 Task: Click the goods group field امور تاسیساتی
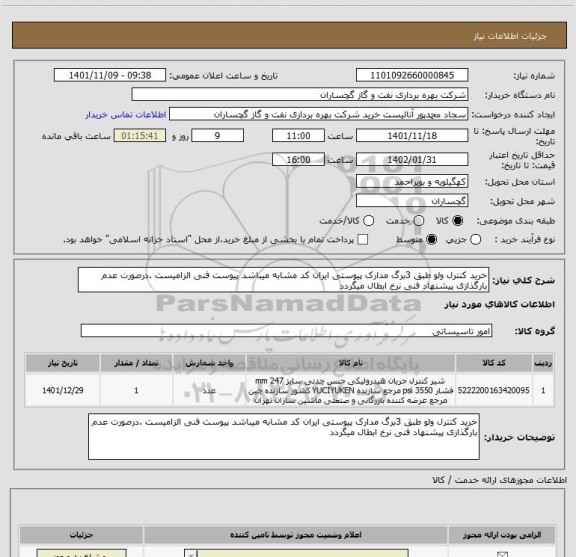click(x=286, y=331)
